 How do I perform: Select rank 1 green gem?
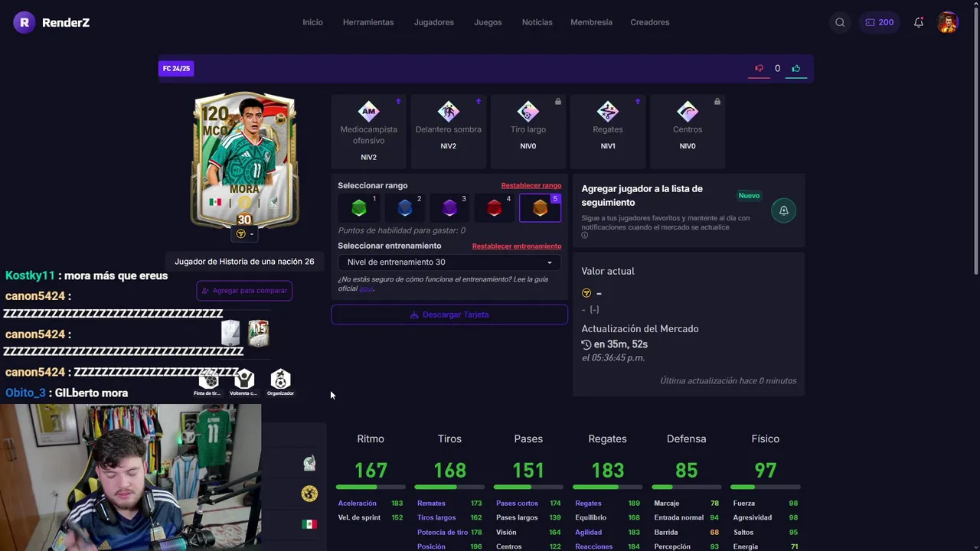[x=359, y=207]
